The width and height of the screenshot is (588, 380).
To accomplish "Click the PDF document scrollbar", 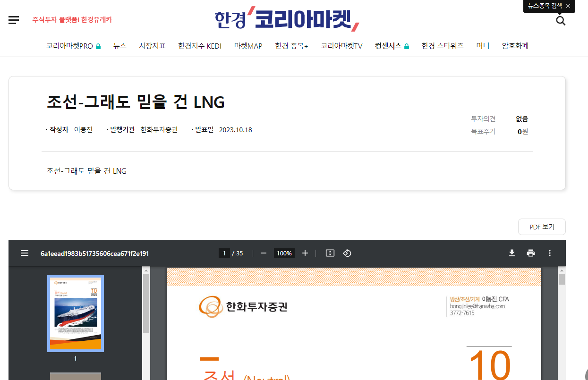I will click(x=562, y=279).
